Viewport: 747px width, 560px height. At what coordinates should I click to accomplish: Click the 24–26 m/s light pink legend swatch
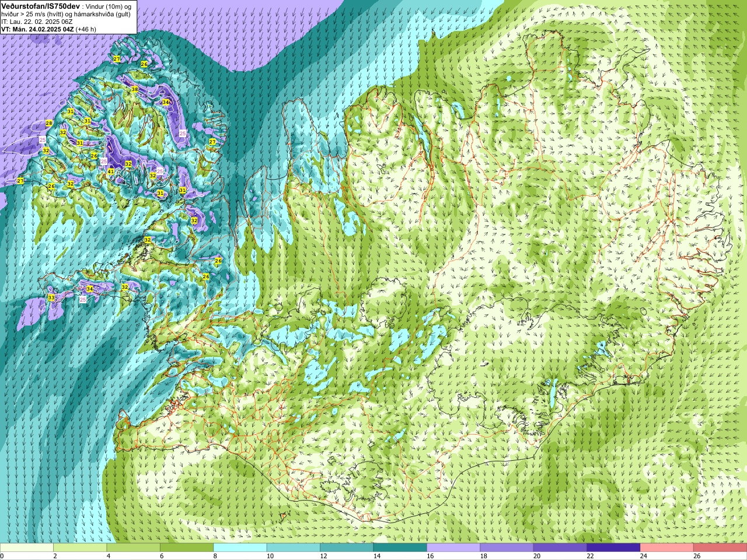667,548
